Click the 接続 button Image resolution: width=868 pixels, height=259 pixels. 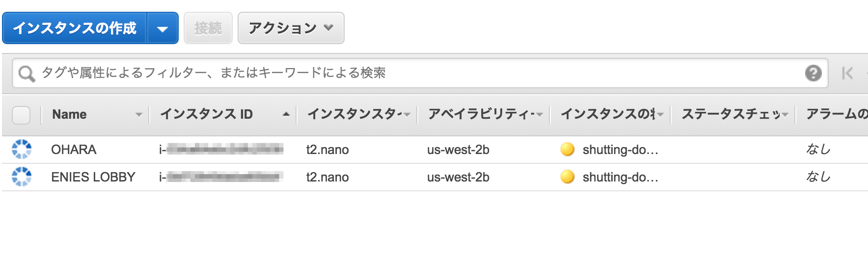pyautogui.click(x=208, y=28)
